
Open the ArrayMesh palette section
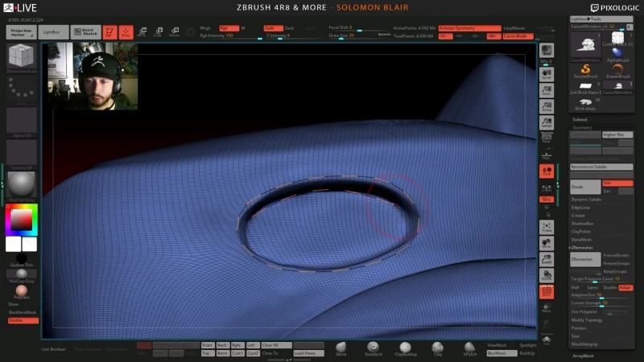[583, 356]
